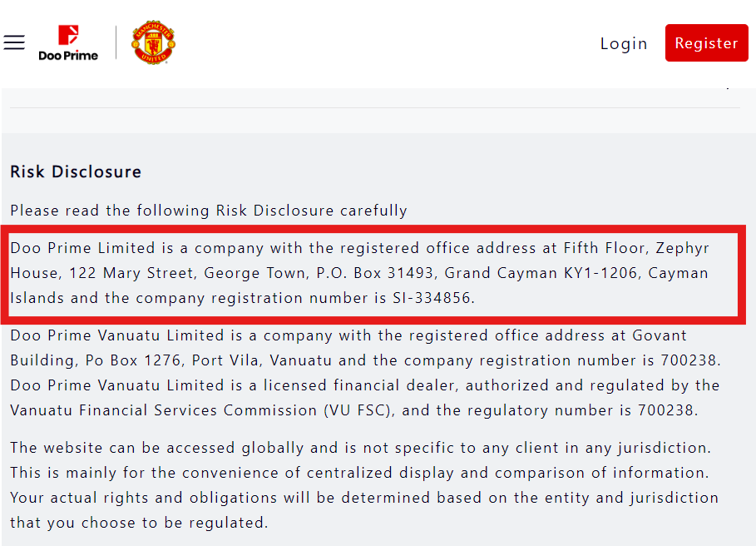This screenshot has height=546, width=756.
Task: Click the Risk Disclosure heading
Action: [x=76, y=171]
